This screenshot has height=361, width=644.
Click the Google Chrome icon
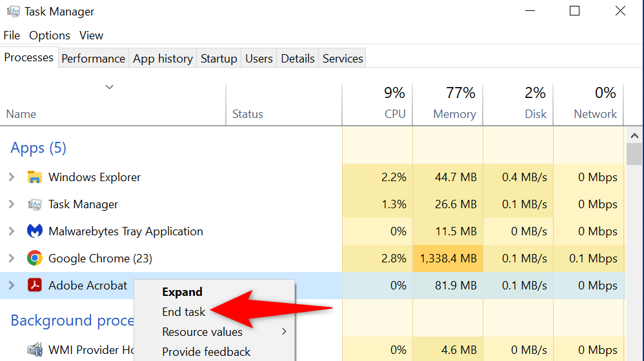(34, 259)
